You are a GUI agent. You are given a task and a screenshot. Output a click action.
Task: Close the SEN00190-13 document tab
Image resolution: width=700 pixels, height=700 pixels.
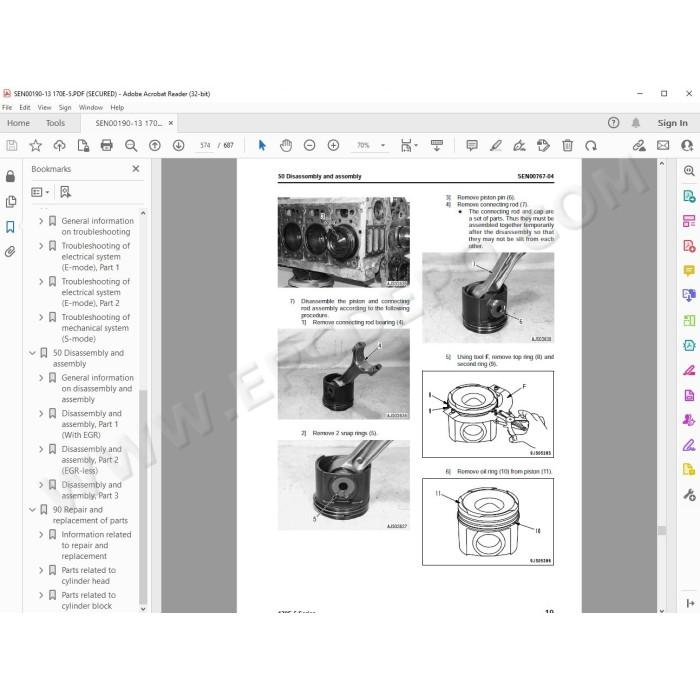click(171, 123)
